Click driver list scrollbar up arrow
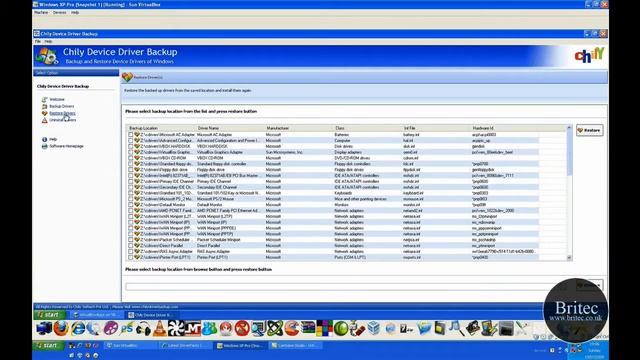 569,128
